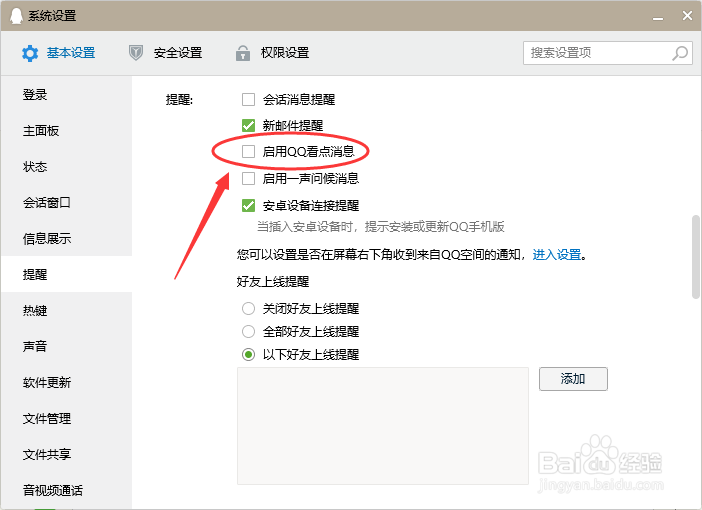Viewport: 702px width, 510px height.
Task: Switch to the 安全设置 tab
Action: point(165,53)
